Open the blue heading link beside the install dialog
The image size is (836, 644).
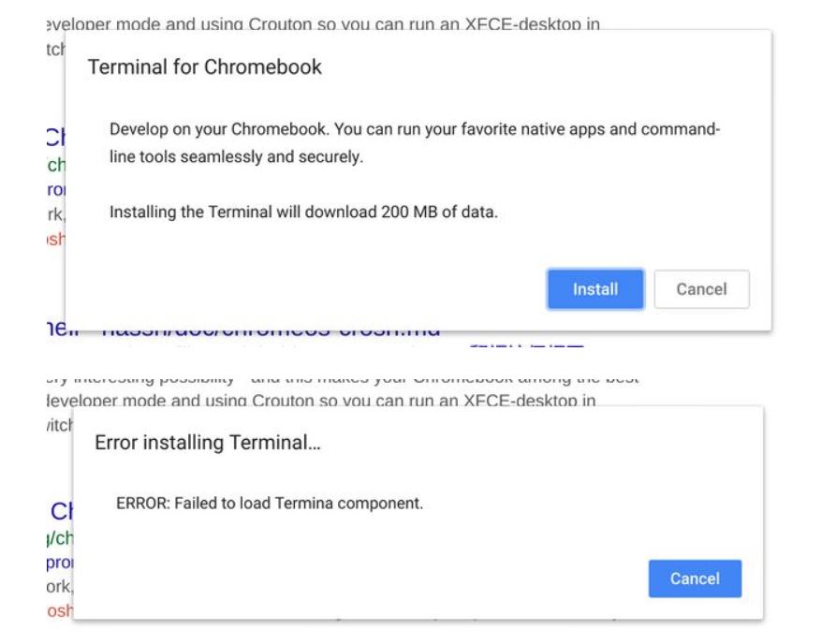pos(54,138)
